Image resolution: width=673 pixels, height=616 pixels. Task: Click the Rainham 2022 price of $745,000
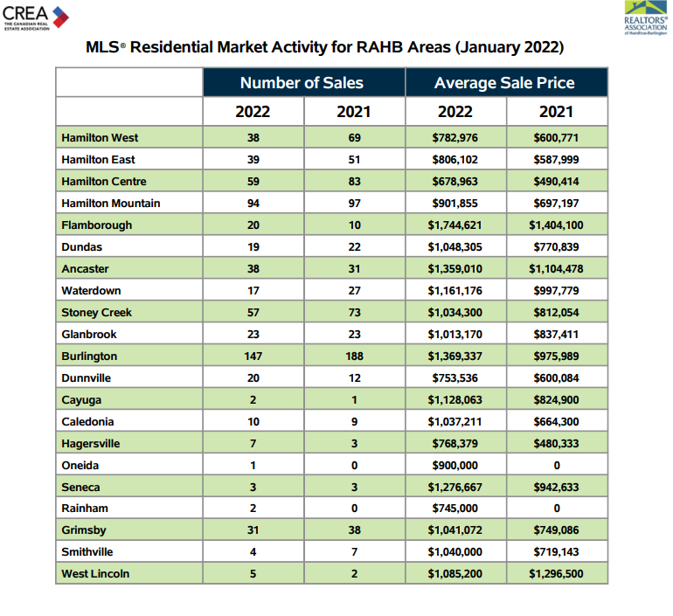tap(455, 509)
